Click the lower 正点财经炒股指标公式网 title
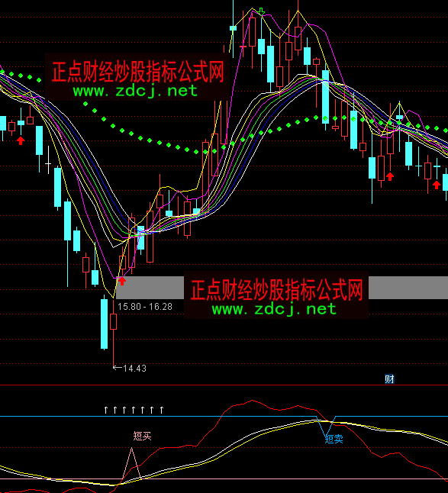This screenshot has height=493, width=448. point(276,289)
